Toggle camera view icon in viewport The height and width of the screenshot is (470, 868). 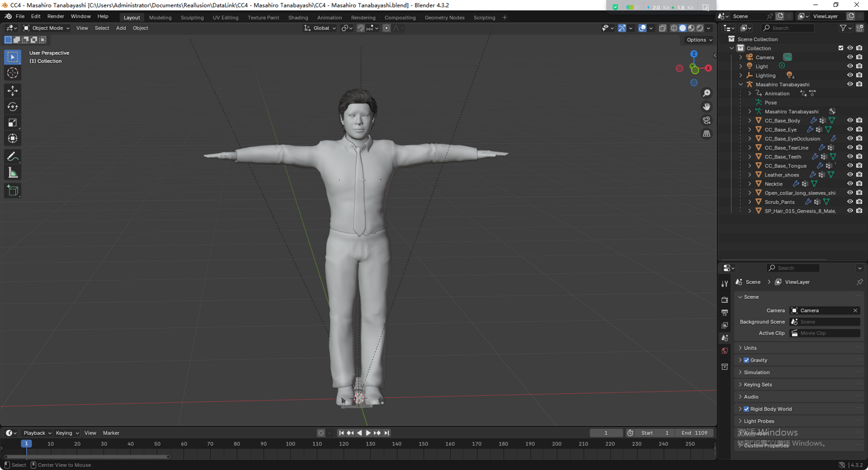coord(707,120)
